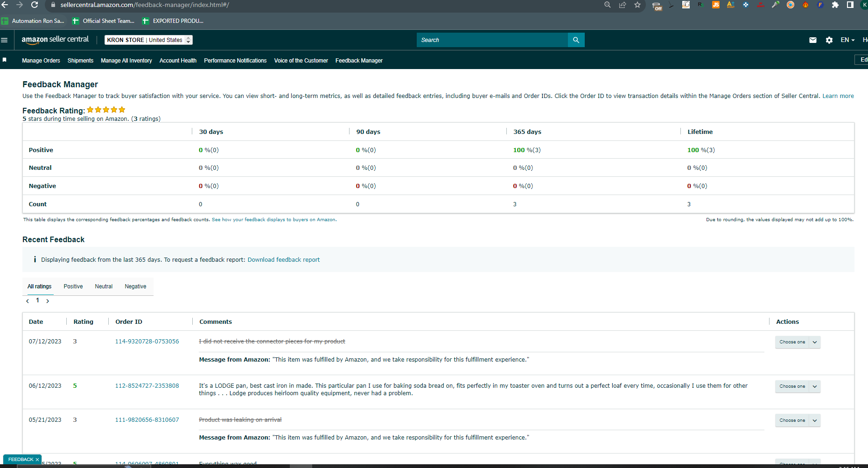The image size is (868, 468).
Task: Click the AMZScout extension icon
Action: pyautogui.click(x=731, y=5)
